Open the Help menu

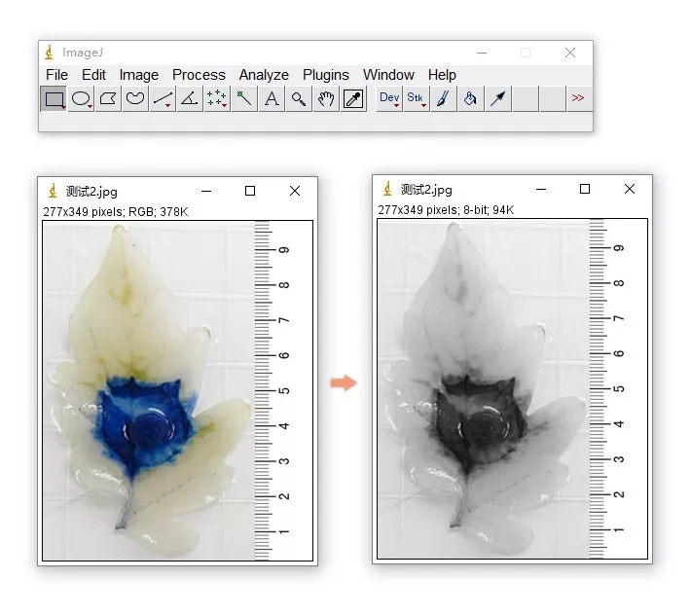(x=442, y=75)
